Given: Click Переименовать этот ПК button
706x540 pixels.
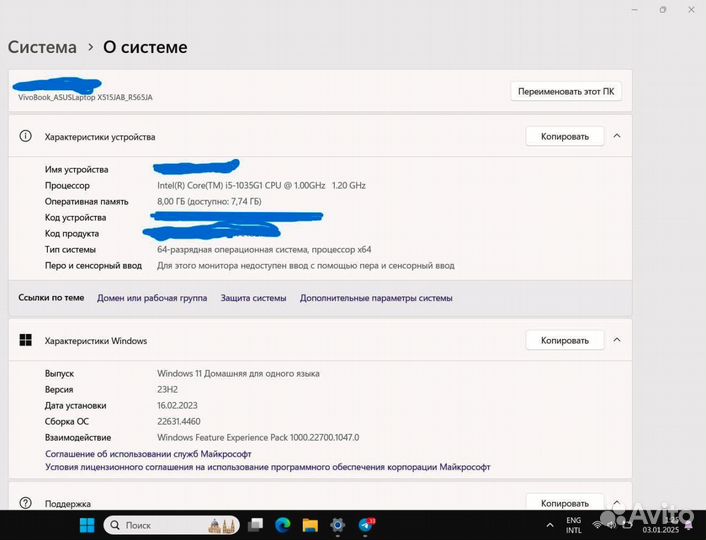Looking at the screenshot, I should [566, 91].
